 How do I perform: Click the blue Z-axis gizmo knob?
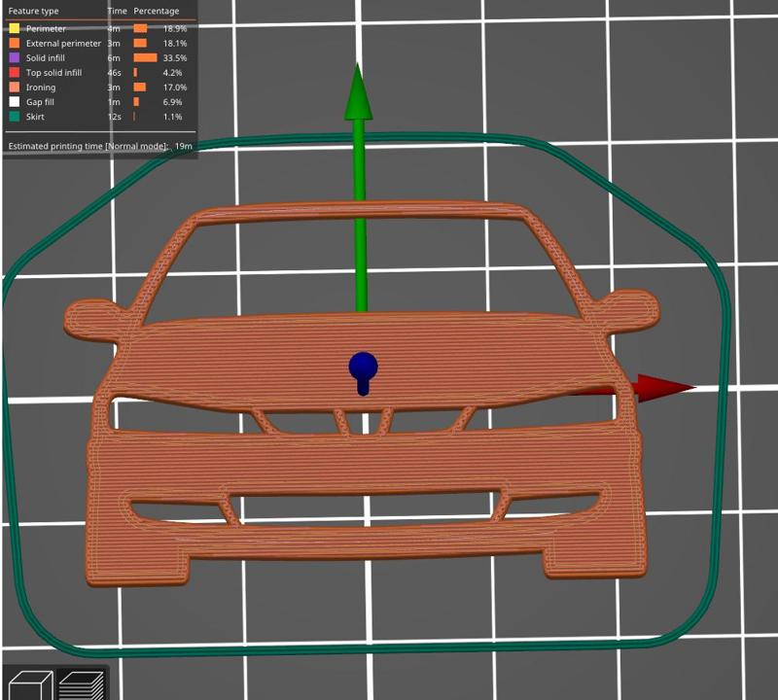point(363,368)
